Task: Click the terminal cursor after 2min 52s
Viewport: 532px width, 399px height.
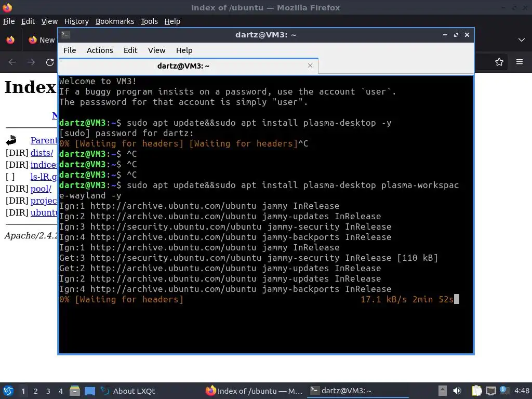Action: click(456, 299)
